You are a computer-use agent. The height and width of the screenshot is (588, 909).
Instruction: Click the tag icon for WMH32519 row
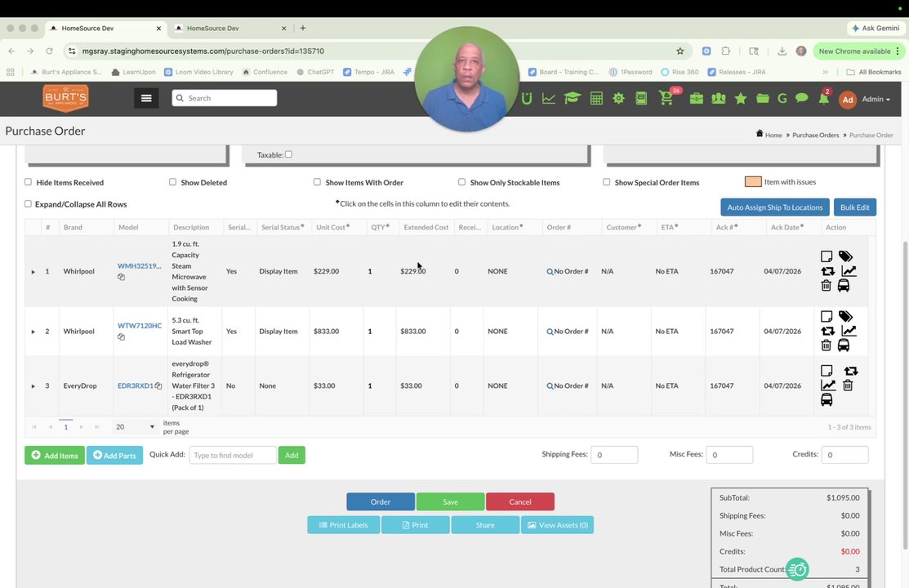(846, 256)
